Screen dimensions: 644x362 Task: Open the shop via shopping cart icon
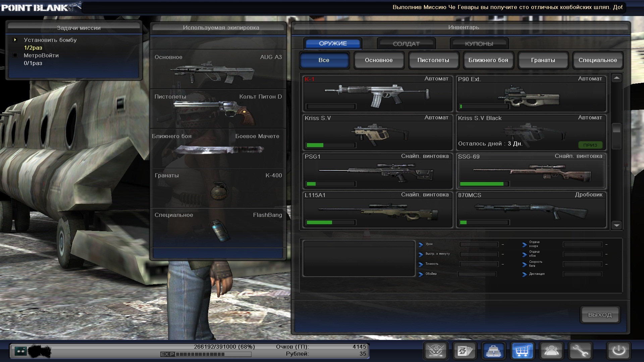[x=523, y=351]
